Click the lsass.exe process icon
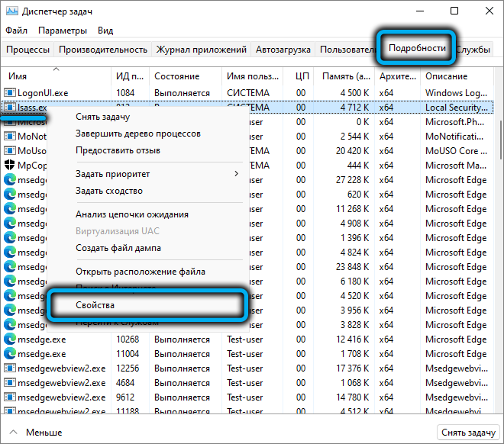The image size is (504, 444). tap(10, 108)
